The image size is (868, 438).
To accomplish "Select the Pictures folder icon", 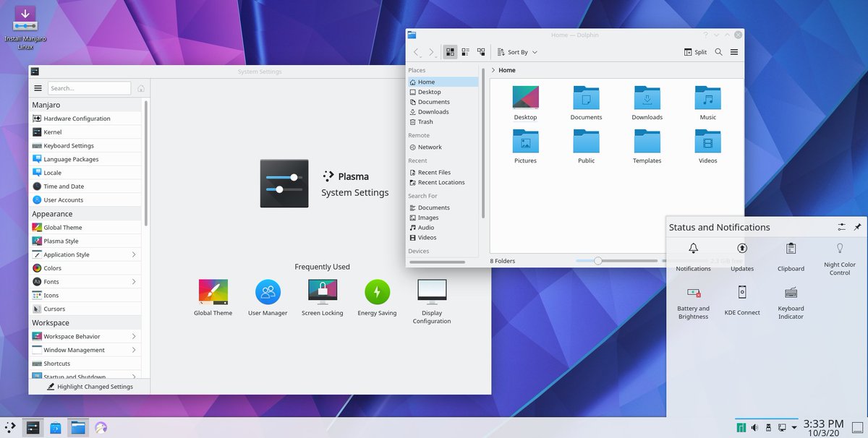I will (525, 142).
